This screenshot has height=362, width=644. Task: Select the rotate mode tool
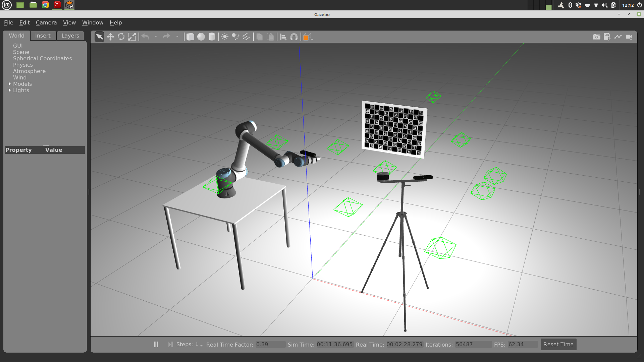121,37
